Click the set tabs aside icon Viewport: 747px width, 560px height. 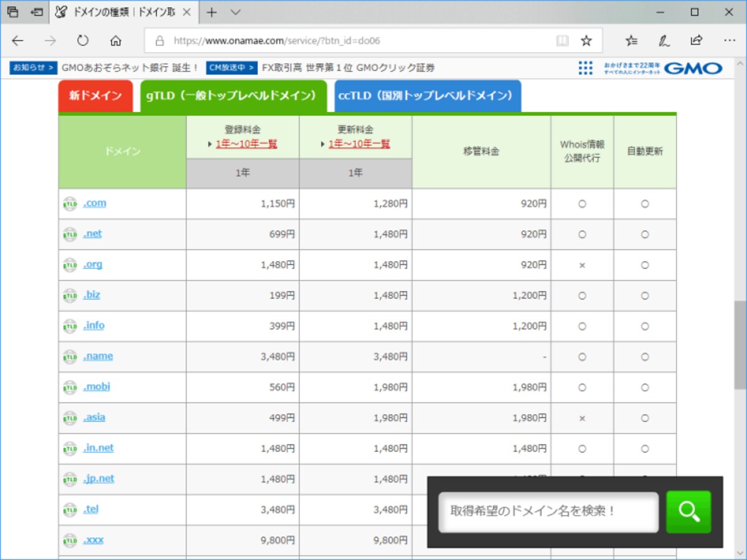pos(37,12)
